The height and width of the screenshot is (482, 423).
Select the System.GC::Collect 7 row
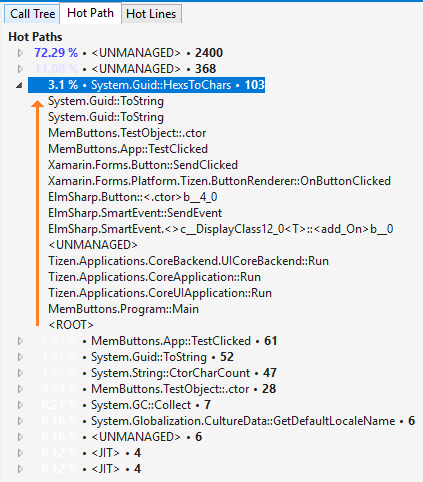pos(126,405)
